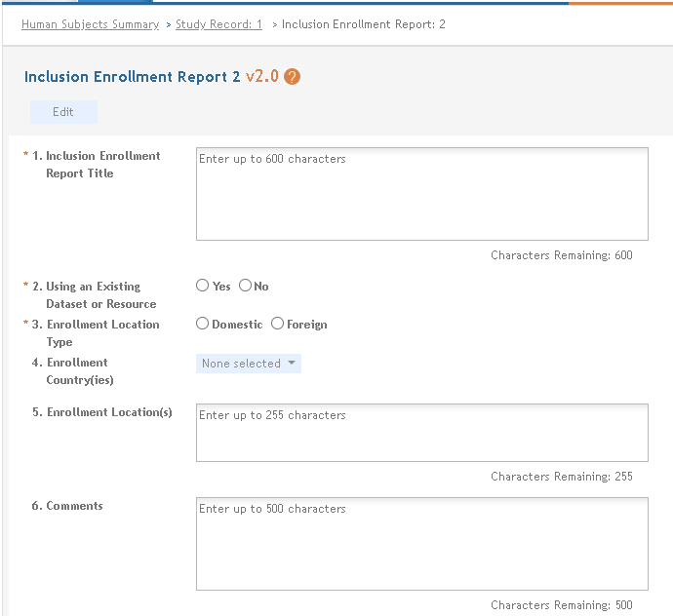Click into the Enrollment Location(s) text area

421,432
